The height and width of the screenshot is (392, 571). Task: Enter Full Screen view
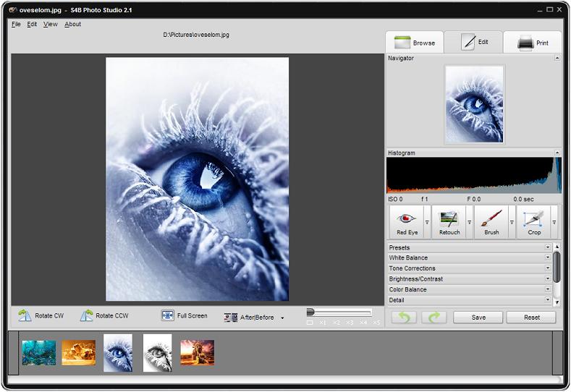point(185,316)
